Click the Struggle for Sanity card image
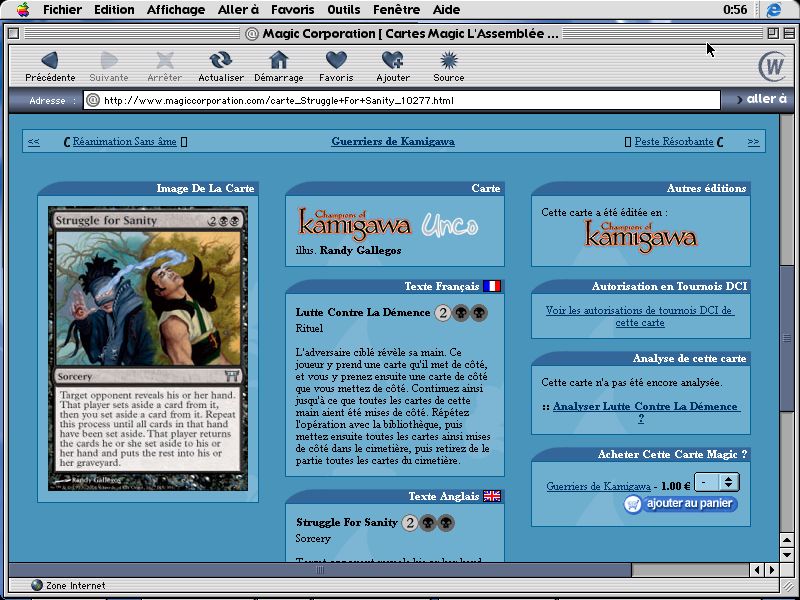Image resolution: width=800 pixels, height=600 pixels. (x=148, y=348)
